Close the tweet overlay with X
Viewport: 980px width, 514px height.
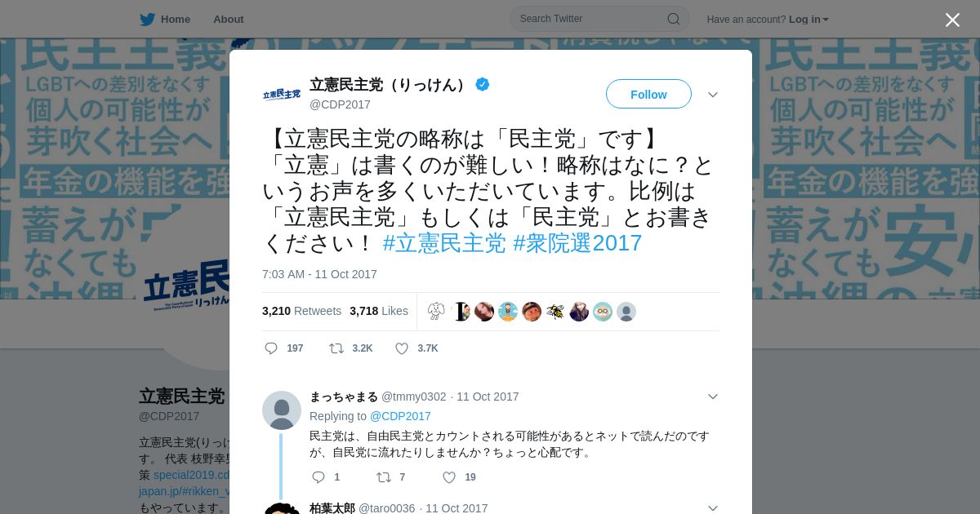coord(952,20)
